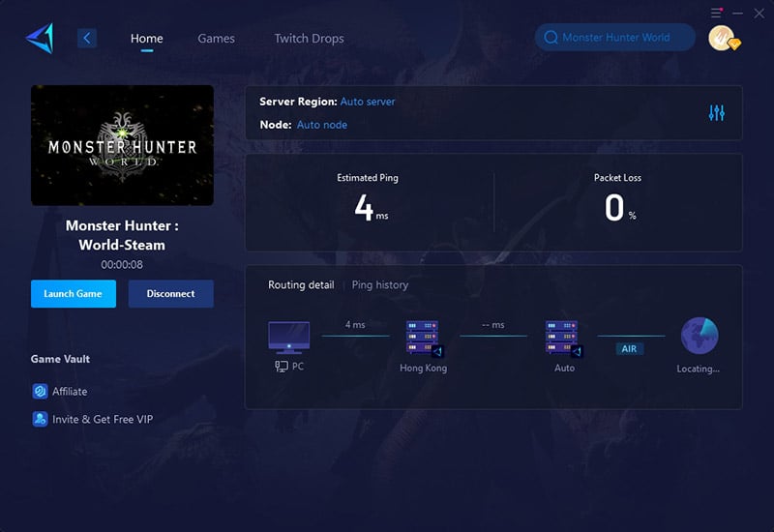Click the PC monitor routing icon
This screenshot has height=532, width=774.
tap(288, 338)
